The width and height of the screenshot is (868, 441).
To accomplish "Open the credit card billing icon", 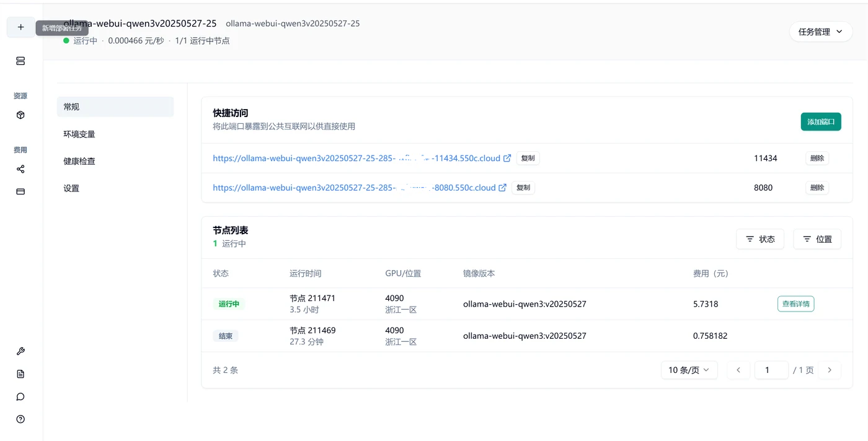I will tap(20, 191).
